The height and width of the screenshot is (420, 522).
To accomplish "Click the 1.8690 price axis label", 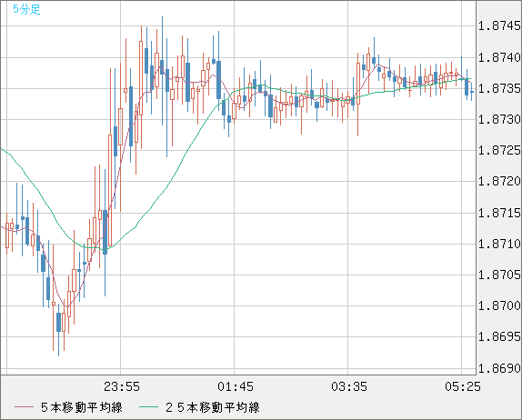I will 499,368.
